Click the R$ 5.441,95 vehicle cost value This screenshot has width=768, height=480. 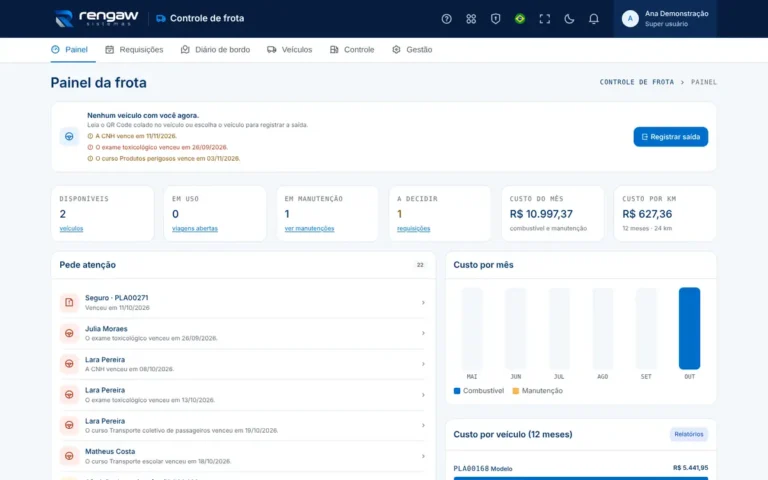pyautogui.click(x=690, y=468)
